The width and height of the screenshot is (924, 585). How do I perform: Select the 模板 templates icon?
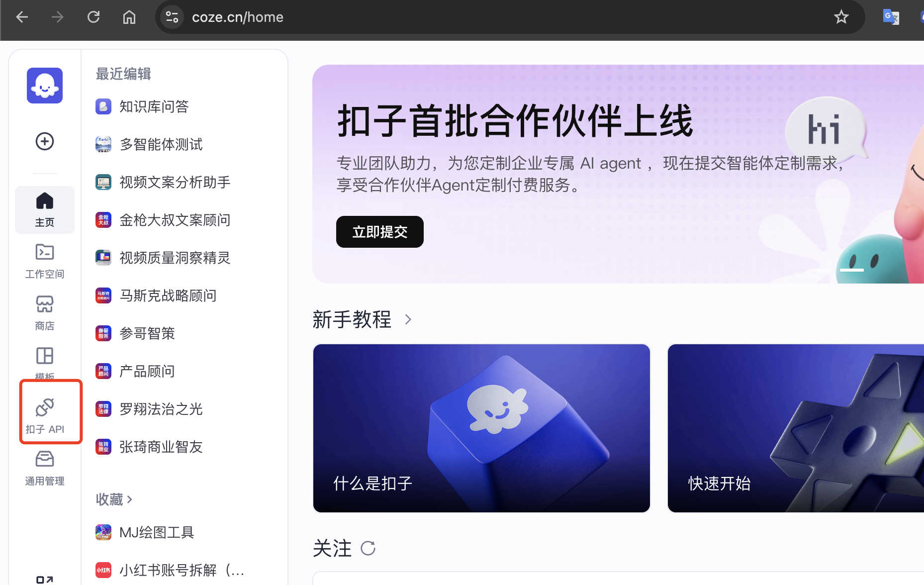(x=44, y=357)
